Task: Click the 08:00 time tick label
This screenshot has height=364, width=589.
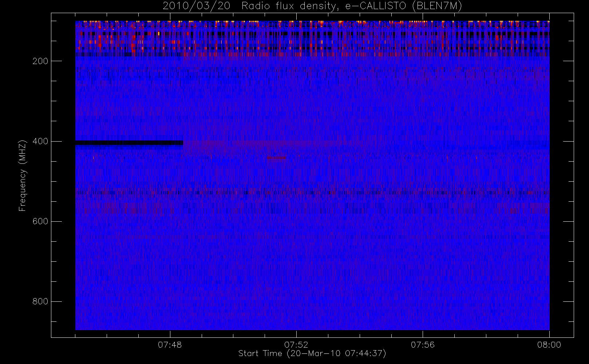Action: 549,345
